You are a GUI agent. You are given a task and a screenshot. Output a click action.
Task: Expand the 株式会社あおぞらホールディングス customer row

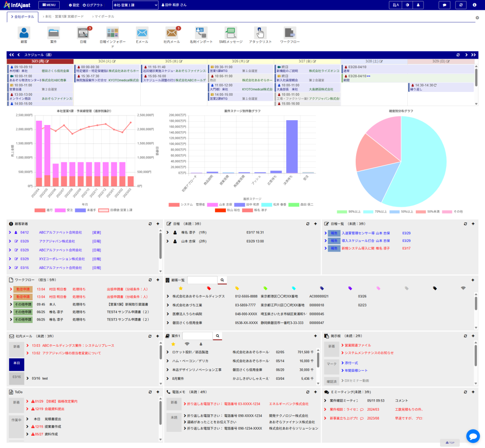(x=168, y=296)
